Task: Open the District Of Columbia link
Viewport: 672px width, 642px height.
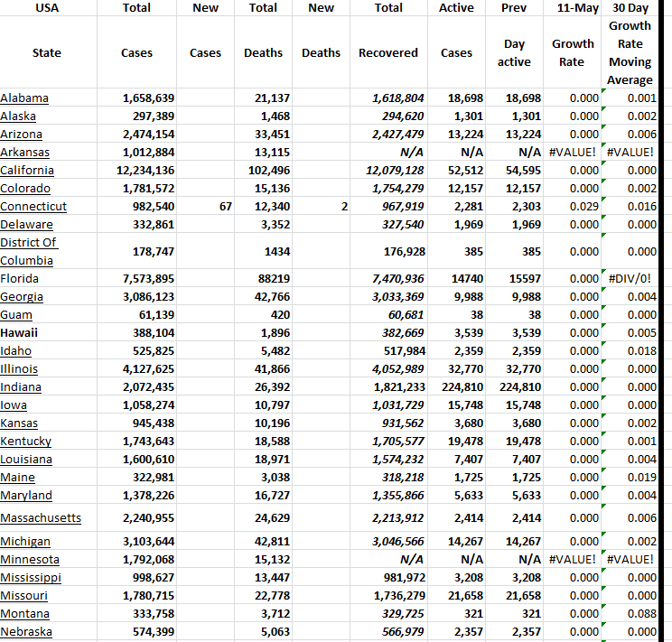Action: click(x=28, y=251)
